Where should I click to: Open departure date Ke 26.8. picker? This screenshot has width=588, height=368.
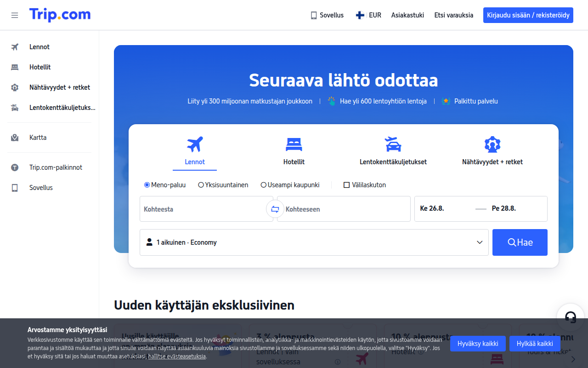432,208
